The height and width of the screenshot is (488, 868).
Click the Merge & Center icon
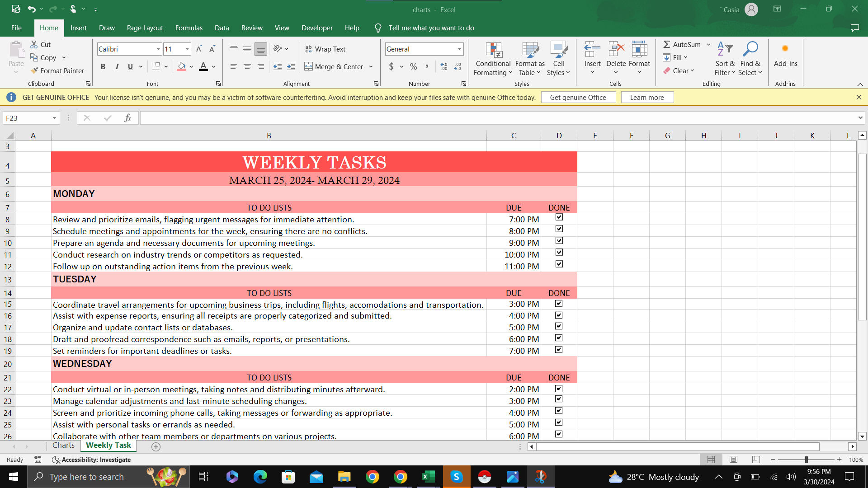point(308,67)
